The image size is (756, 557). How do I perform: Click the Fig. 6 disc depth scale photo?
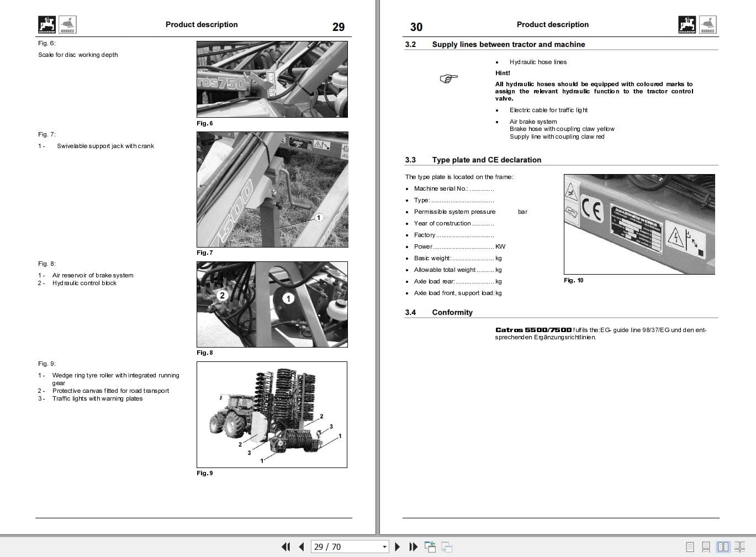272,79
